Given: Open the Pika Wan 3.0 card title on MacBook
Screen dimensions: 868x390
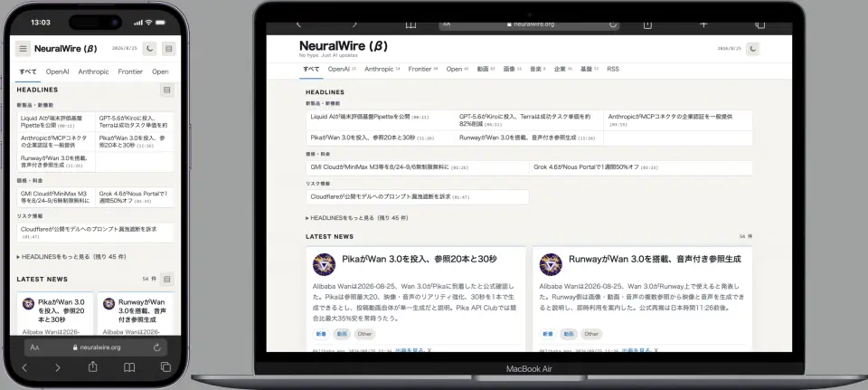Looking at the screenshot, I should pyautogui.click(x=419, y=259).
